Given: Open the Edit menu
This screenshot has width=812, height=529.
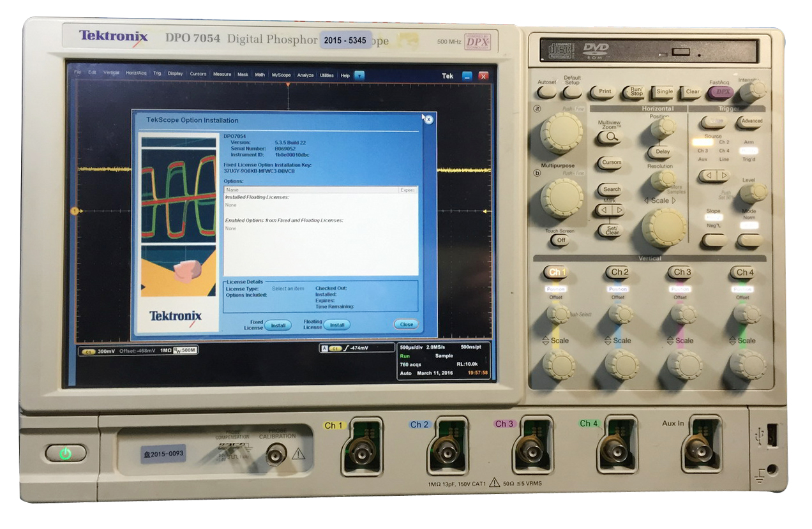Looking at the screenshot, I should (x=93, y=73).
